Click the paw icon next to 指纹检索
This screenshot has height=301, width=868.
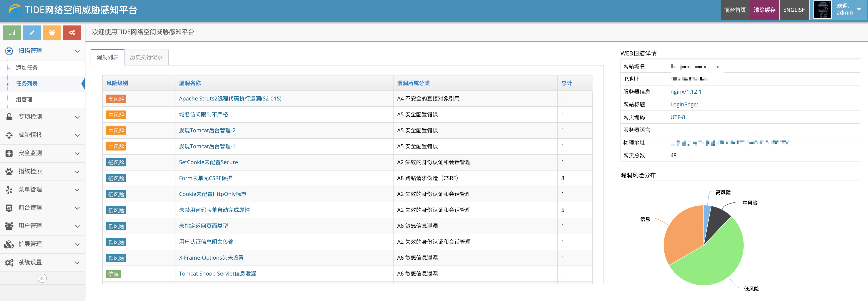9,171
